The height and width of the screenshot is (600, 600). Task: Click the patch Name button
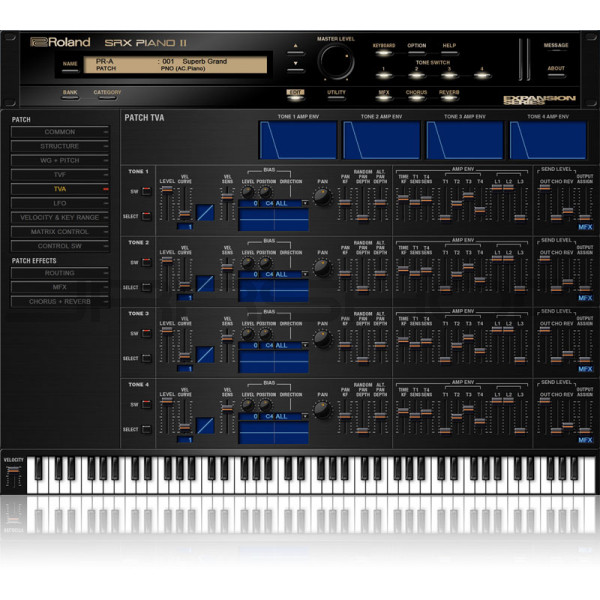tap(70, 70)
